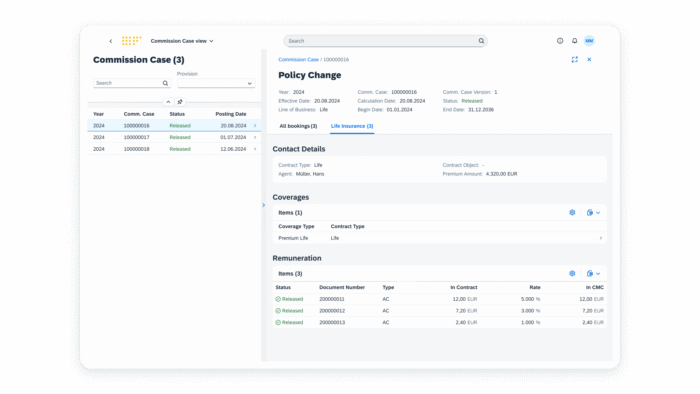
Task: Click document number 200000011
Action: (x=332, y=299)
